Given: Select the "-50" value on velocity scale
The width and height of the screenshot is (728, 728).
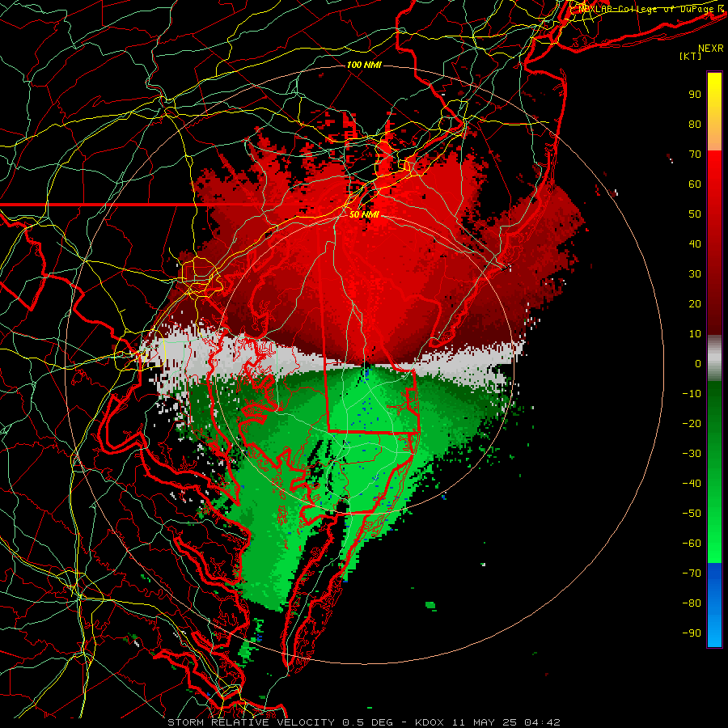Looking at the screenshot, I should [692, 514].
